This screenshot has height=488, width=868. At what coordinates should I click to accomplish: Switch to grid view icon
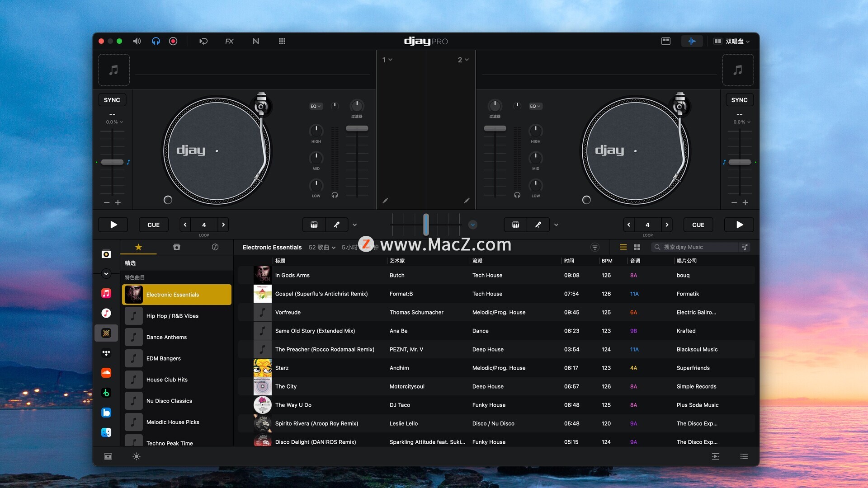pyautogui.click(x=637, y=247)
